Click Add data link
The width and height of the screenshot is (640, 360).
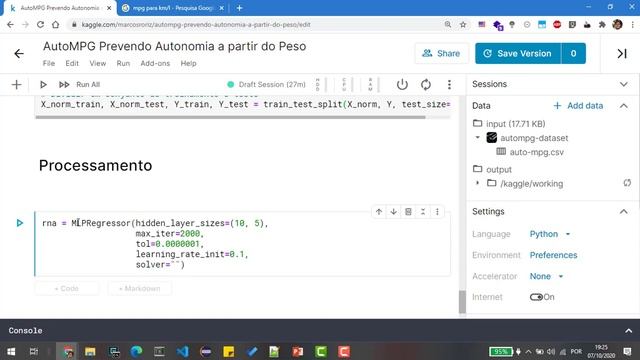(578, 106)
